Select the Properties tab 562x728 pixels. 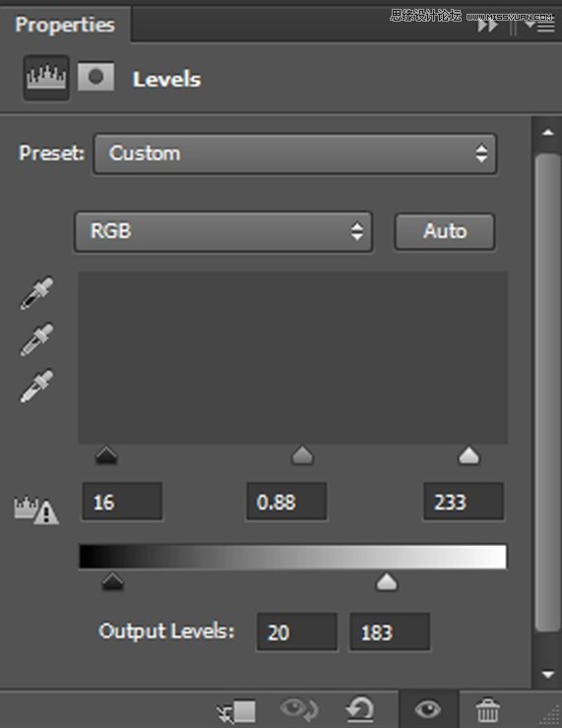coord(65,25)
